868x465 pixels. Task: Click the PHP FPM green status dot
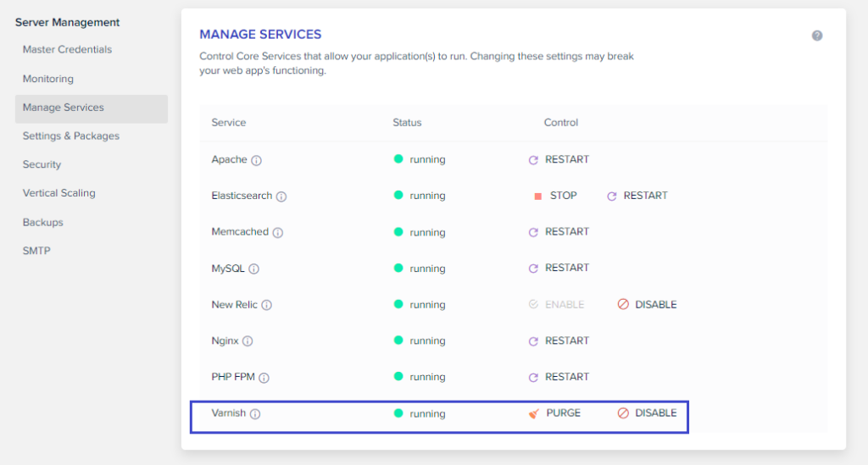click(398, 377)
